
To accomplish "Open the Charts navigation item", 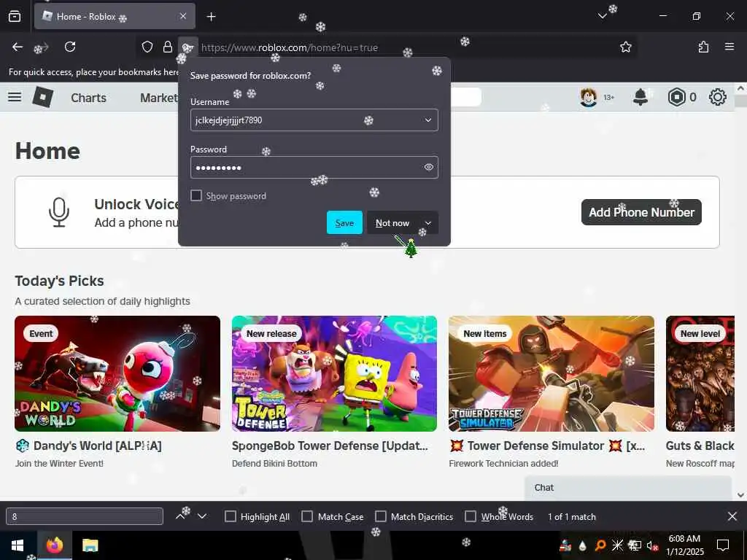I will pos(88,98).
